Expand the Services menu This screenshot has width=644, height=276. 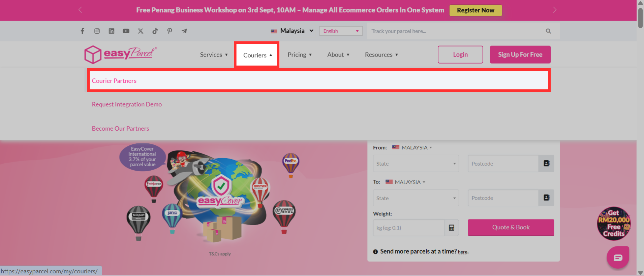(x=214, y=55)
